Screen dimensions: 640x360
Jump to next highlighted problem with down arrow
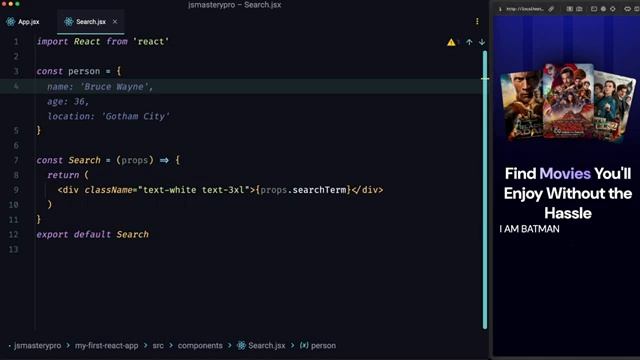(482, 42)
